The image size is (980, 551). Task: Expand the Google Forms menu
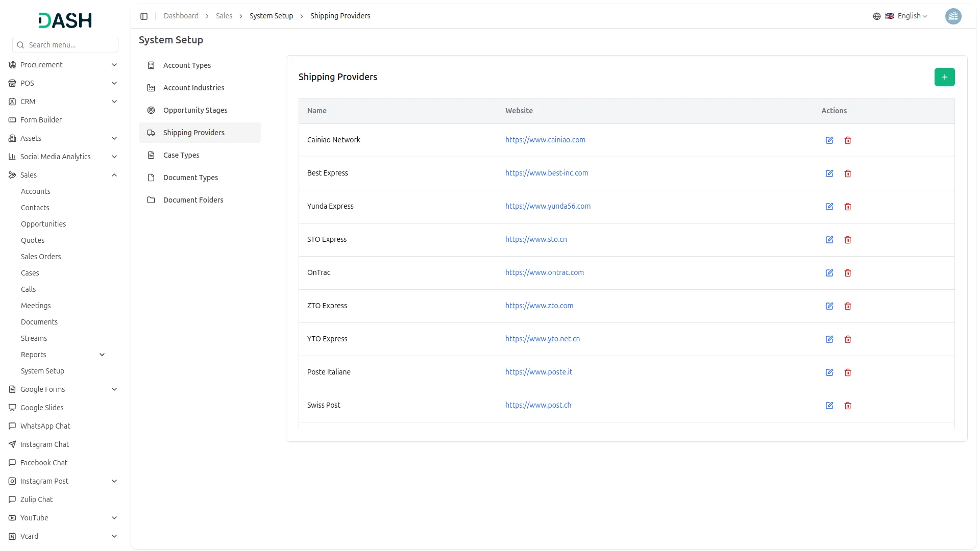coord(63,389)
